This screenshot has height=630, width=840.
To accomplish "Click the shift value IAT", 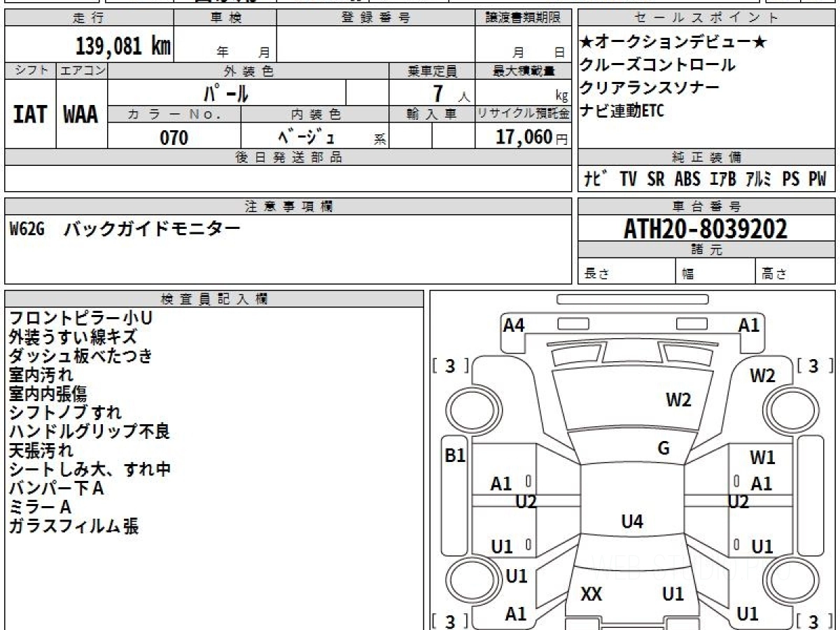I will tap(30, 114).
